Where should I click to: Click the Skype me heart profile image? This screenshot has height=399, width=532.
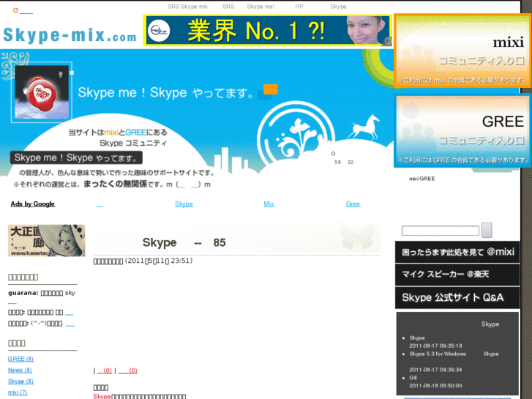pyautogui.click(x=42, y=92)
